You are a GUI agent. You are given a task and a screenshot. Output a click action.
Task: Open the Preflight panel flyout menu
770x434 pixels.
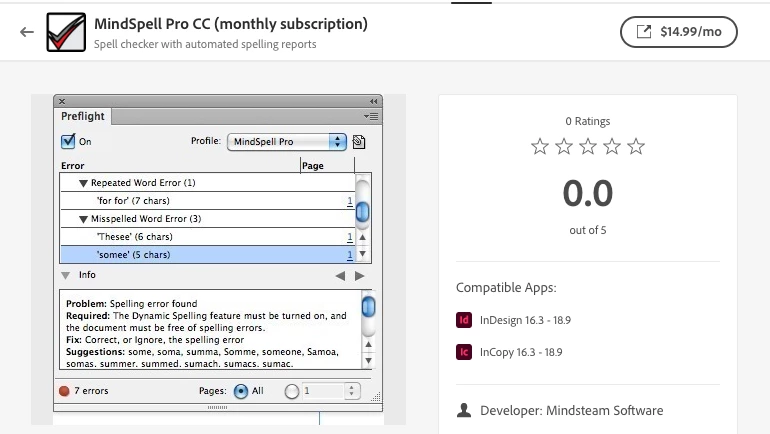pyautogui.click(x=371, y=117)
